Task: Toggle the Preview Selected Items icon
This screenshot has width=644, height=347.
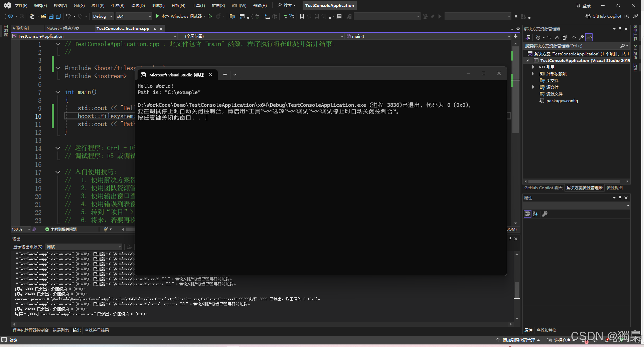Action: (564, 37)
